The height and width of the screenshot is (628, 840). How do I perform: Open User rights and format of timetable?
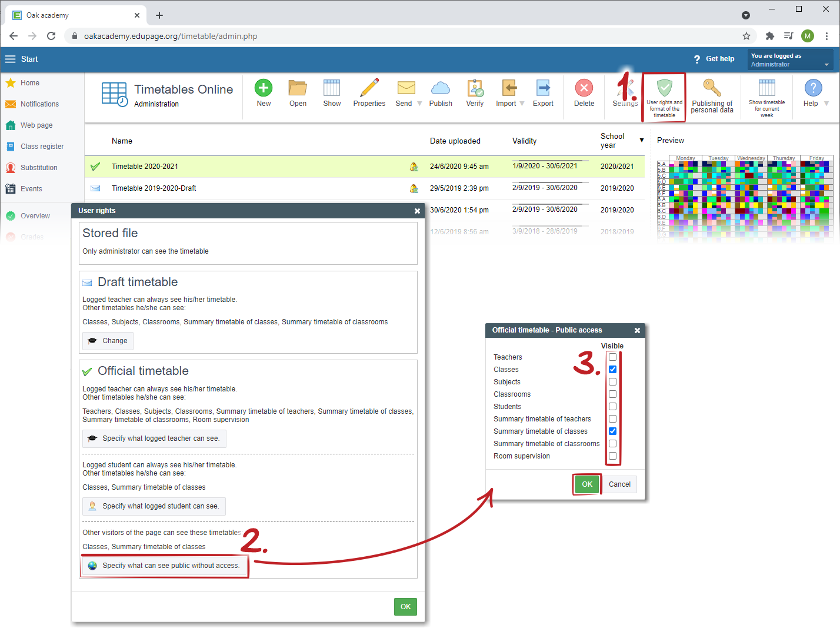(664, 98)
